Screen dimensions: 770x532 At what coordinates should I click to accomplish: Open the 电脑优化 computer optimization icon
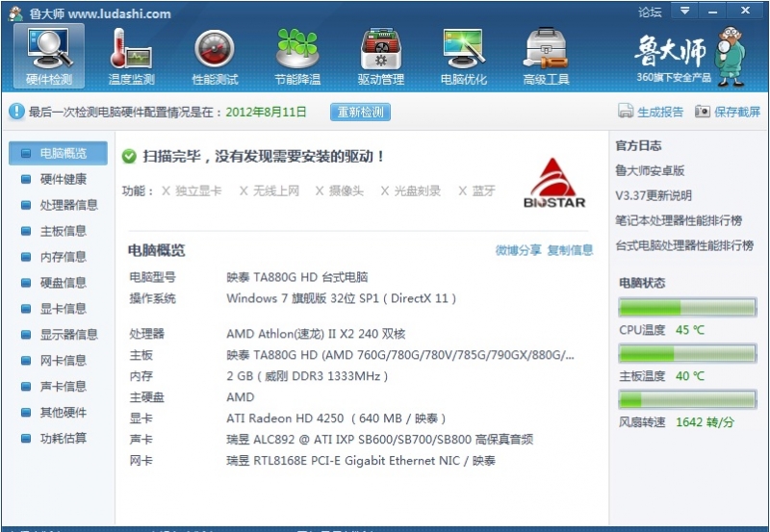tap(464, 55)
